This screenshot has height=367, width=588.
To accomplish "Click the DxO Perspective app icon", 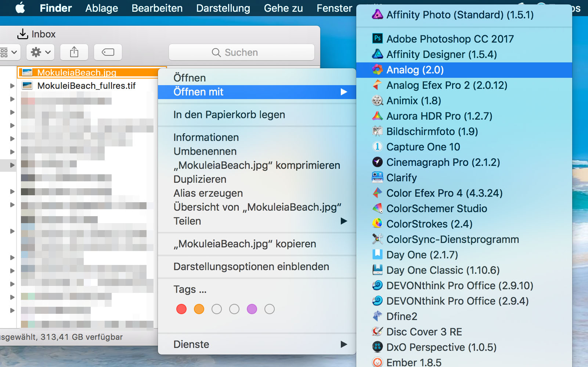I will 377,347.
